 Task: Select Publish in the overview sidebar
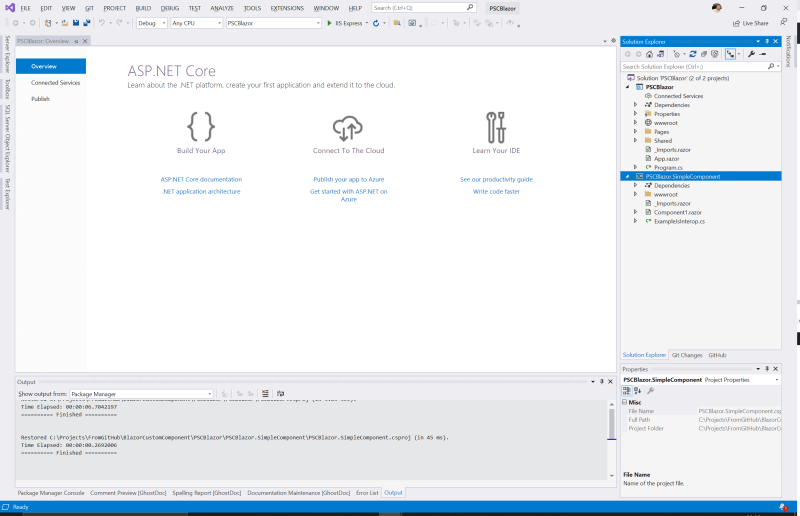click(40, 99)
